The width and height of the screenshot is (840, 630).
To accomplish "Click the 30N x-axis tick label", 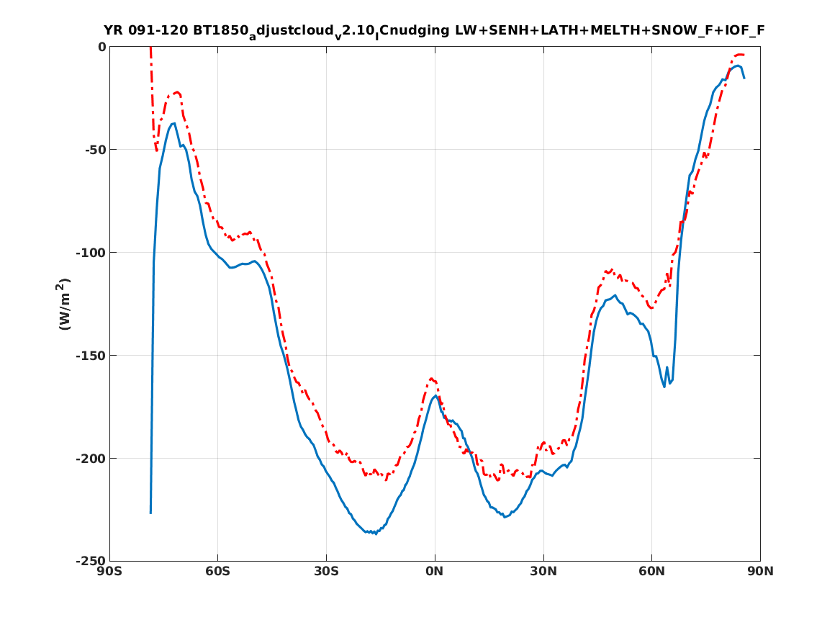I will [x=543, y=572].
